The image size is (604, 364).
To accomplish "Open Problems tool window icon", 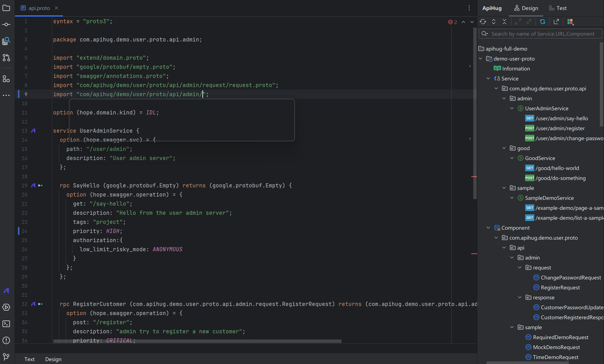I will (6, 340).
